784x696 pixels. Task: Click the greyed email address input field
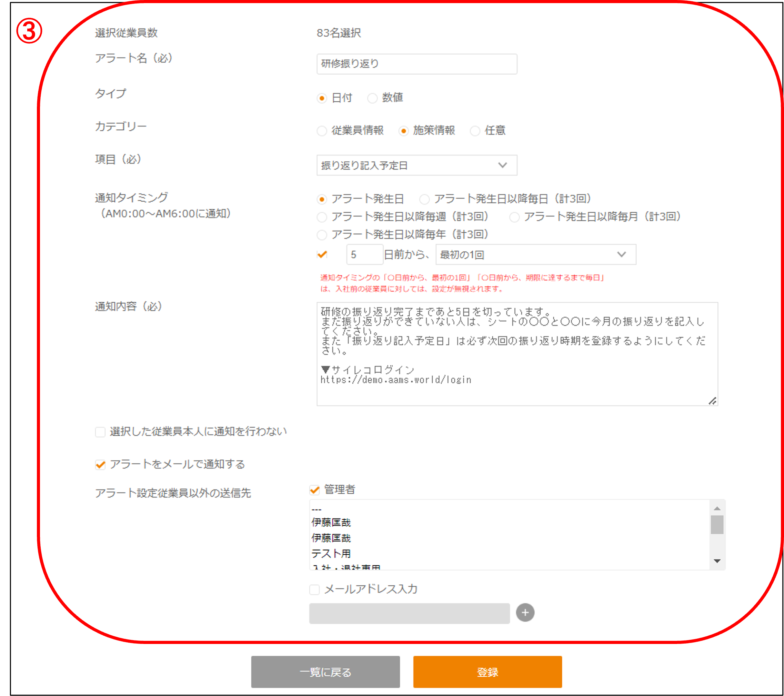pyautogui.click(x=409, y=613)
